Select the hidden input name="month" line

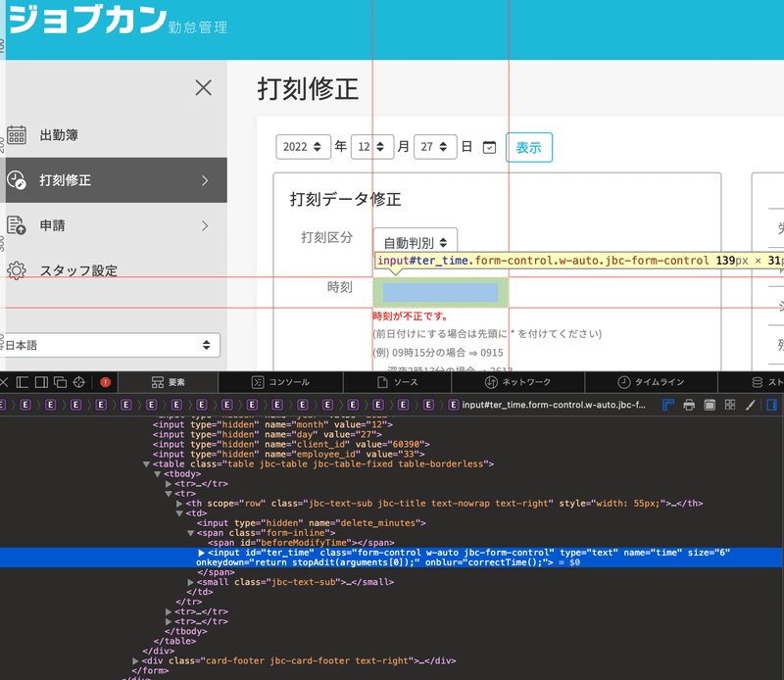272,425
